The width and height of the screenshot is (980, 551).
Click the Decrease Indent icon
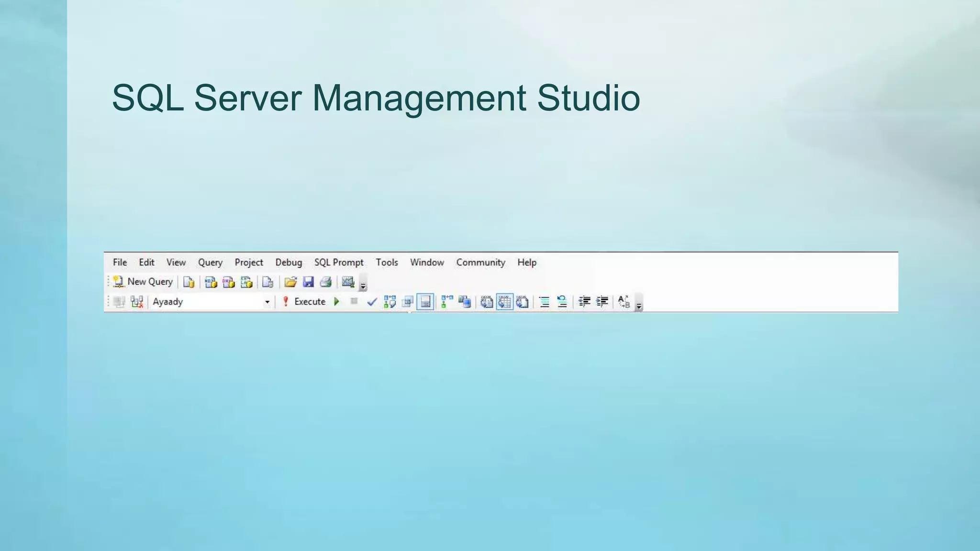tap(584, 302)
